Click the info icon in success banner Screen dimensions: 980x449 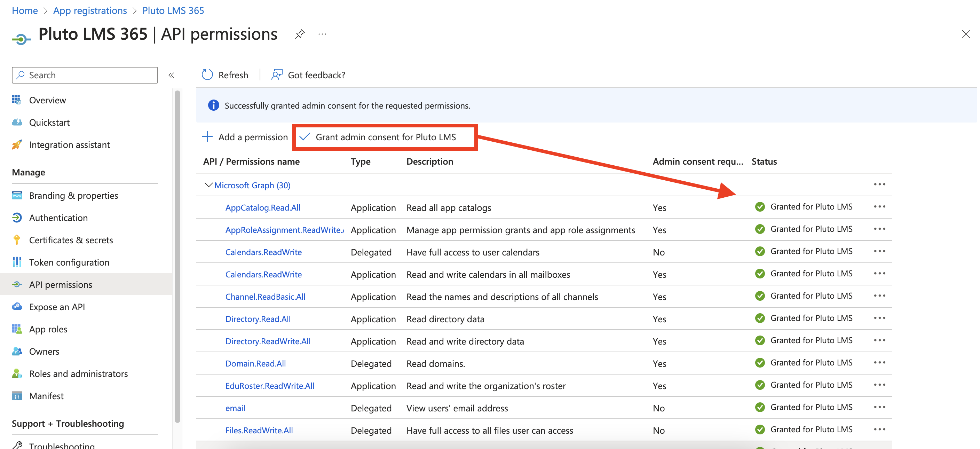click(213, 105)
